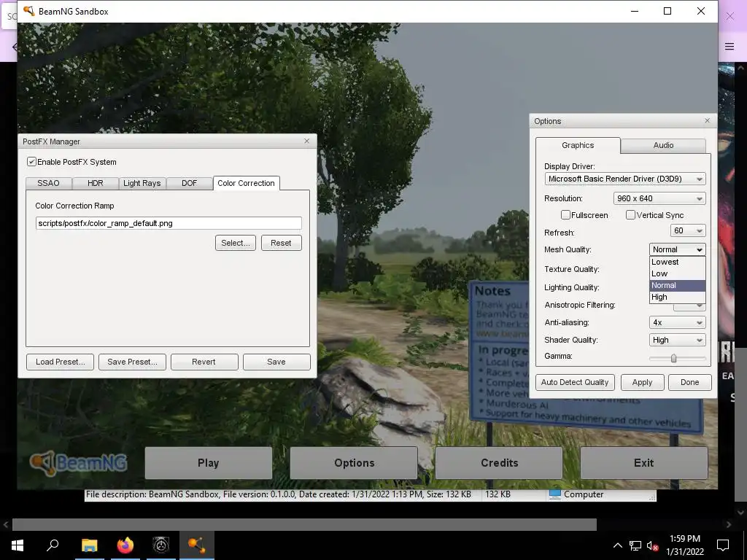Apply the graphics options
The image size is (747, 560).
point(642,382)
